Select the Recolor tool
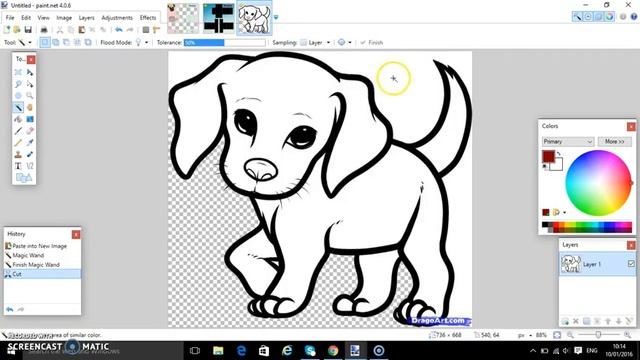This screenshot has height=360, width=640. [x=30, y=154]
